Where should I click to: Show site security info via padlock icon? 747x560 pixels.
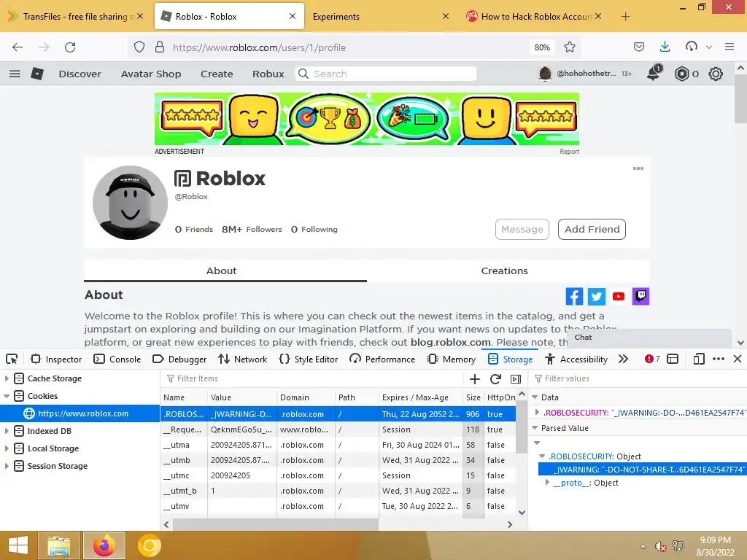coord(160,47)
